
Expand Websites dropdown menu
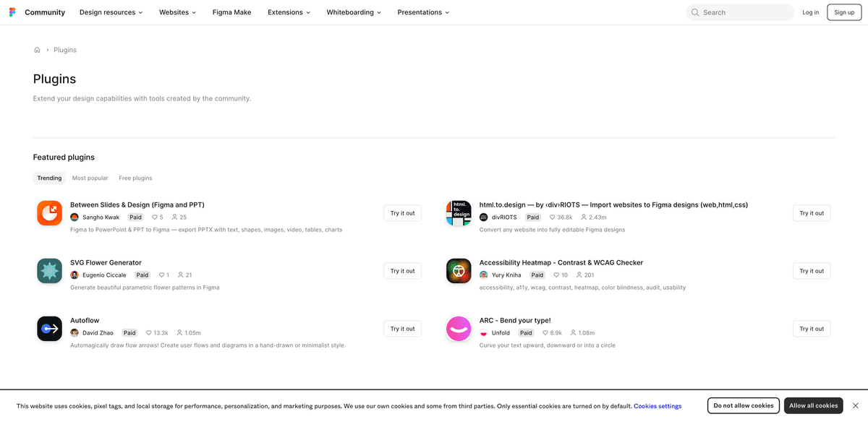(x=177, y=12)
